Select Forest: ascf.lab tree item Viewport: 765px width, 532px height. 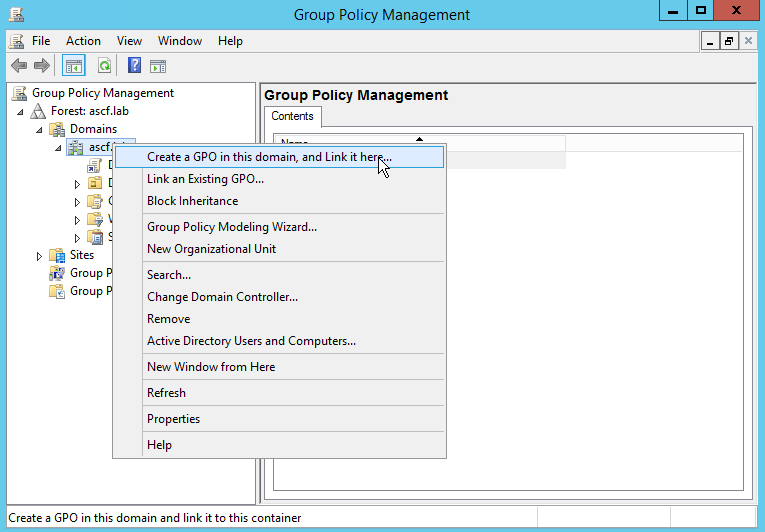(x=90, y=111)
